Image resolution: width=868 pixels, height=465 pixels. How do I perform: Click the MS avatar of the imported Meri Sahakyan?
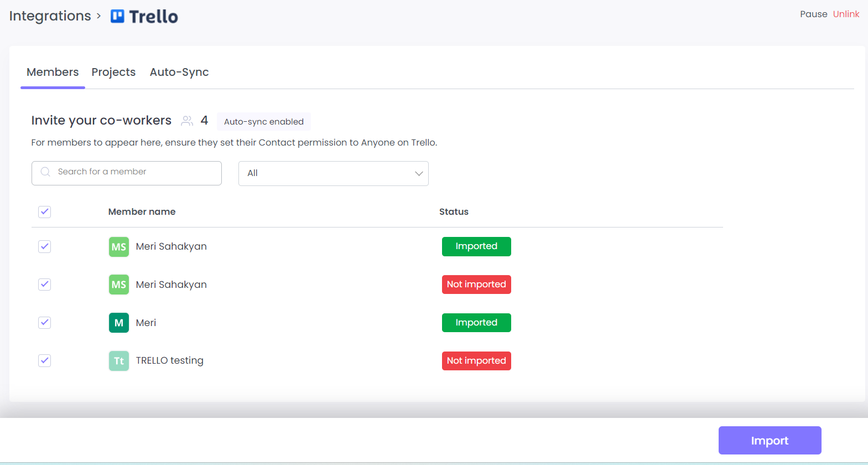pyautogui.click(x=118, y=247)
